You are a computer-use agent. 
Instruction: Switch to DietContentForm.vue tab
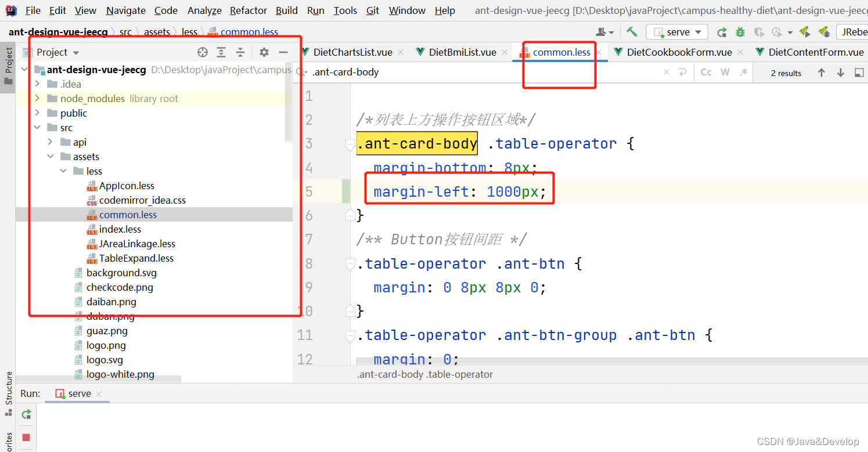(811, 52)
